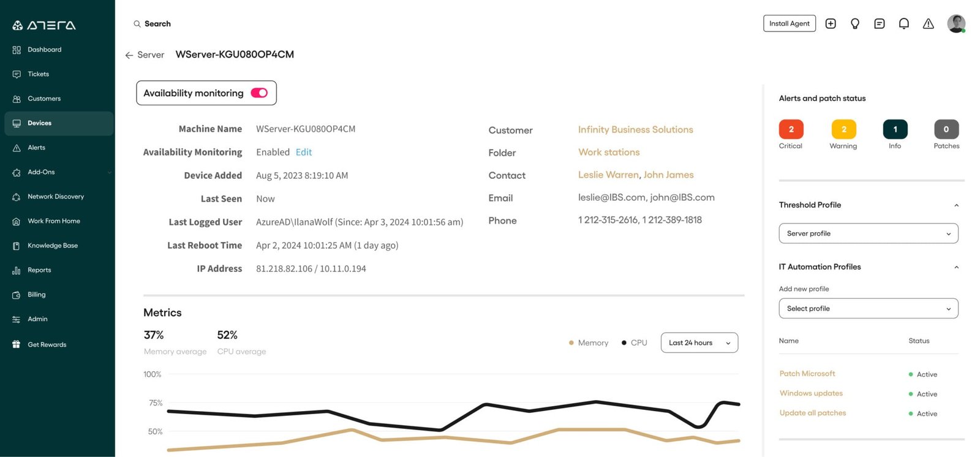Click the Atera logo
This screenshot has width=980, height=457.
point(44,25)
